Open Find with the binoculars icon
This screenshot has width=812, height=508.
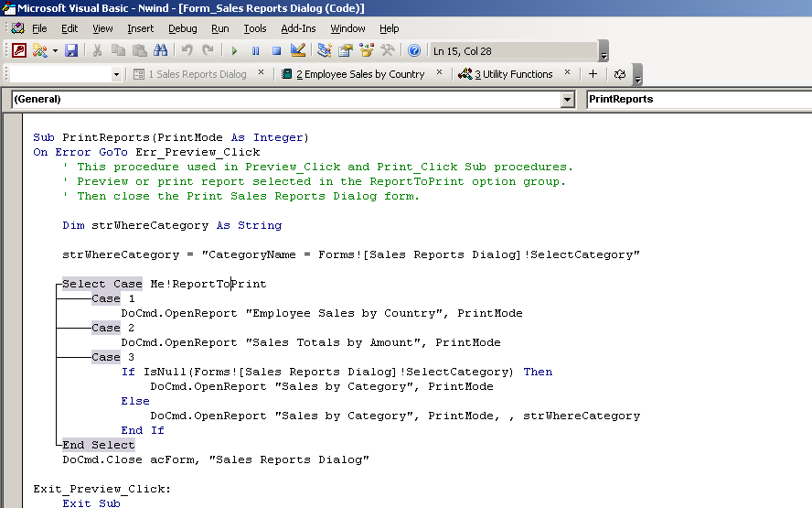161,50
